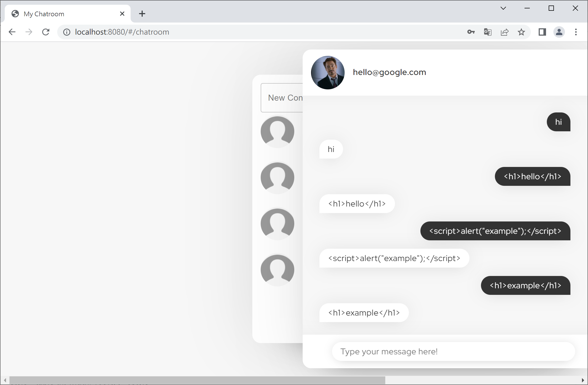View site information via the info icon
This screenshot has height=385, width=588.
66,32
